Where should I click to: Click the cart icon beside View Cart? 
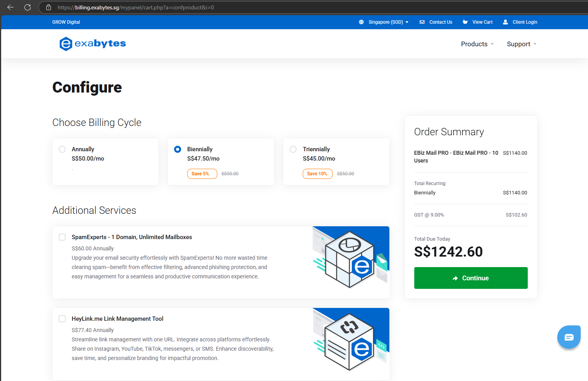pos(465,22)
